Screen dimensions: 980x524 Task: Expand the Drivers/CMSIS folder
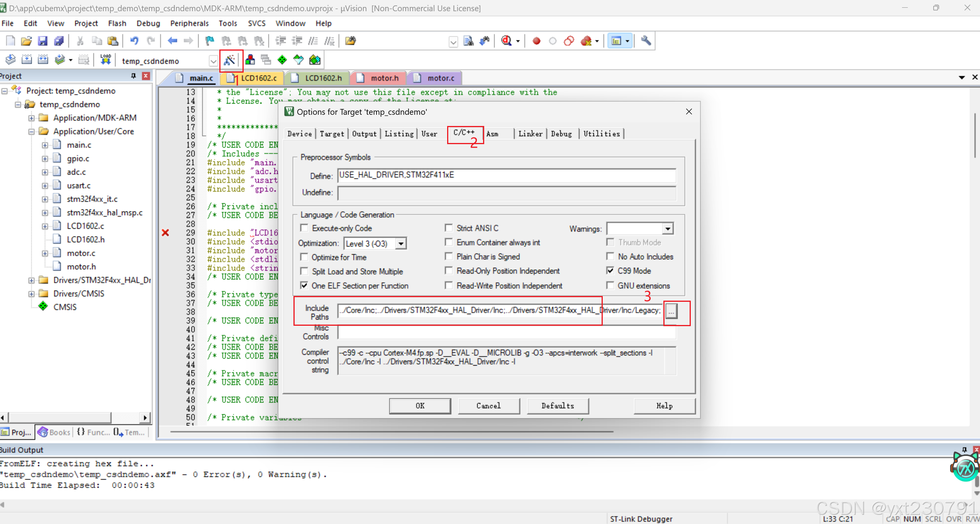point(32,294)
